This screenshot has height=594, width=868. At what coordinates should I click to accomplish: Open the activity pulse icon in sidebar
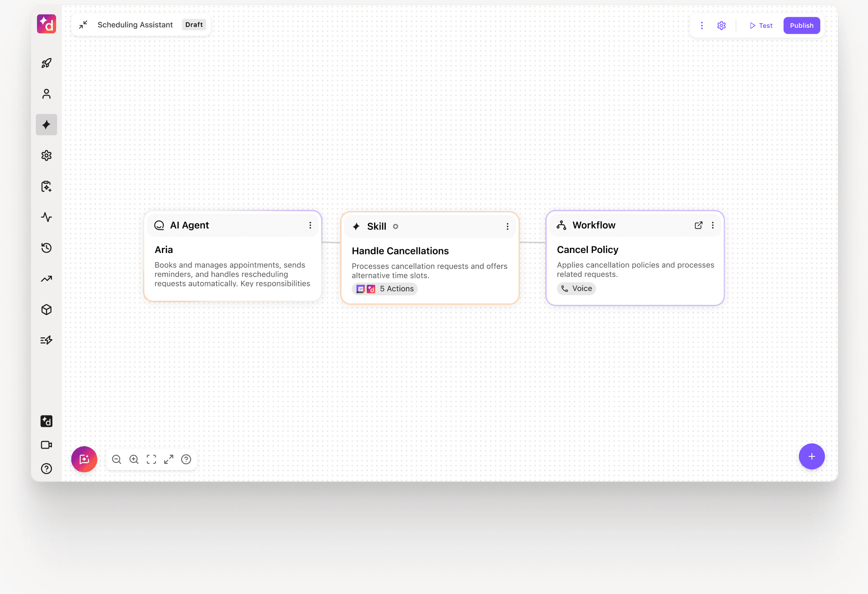46,217
